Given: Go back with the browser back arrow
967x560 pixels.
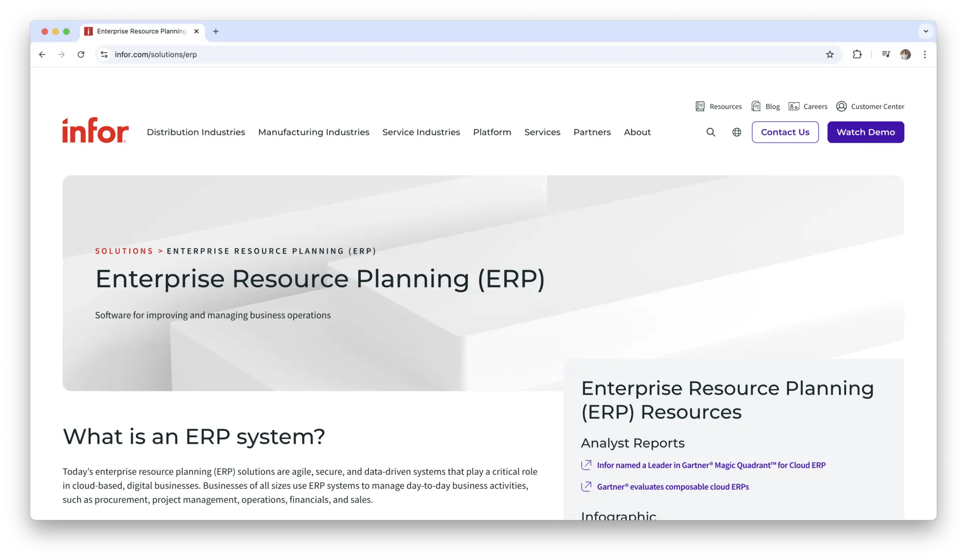Looking at the screenshot, I should [x=42, y=54].
